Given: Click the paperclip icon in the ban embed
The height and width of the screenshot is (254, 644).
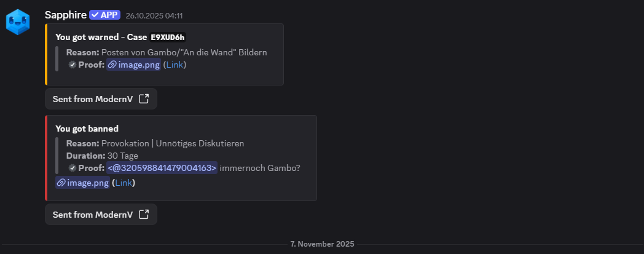Looking at the screenshot, I should pyautogui.click(x=61, y=183).
